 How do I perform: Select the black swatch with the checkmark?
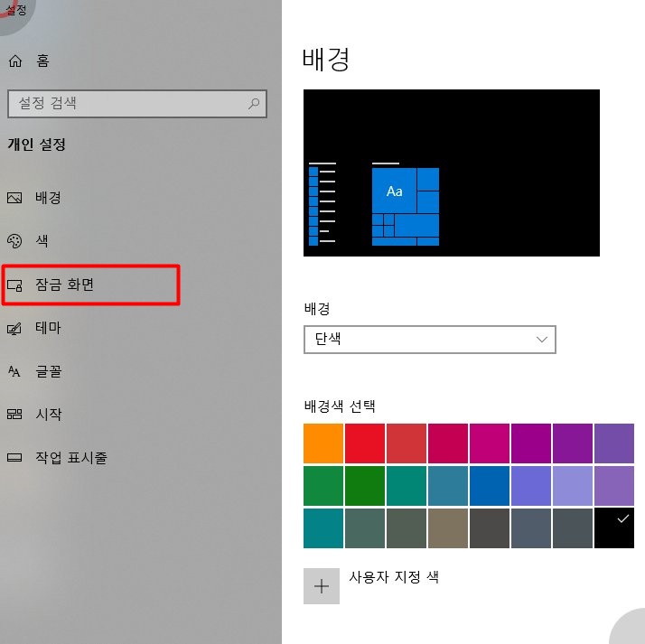tap(614, 528)
